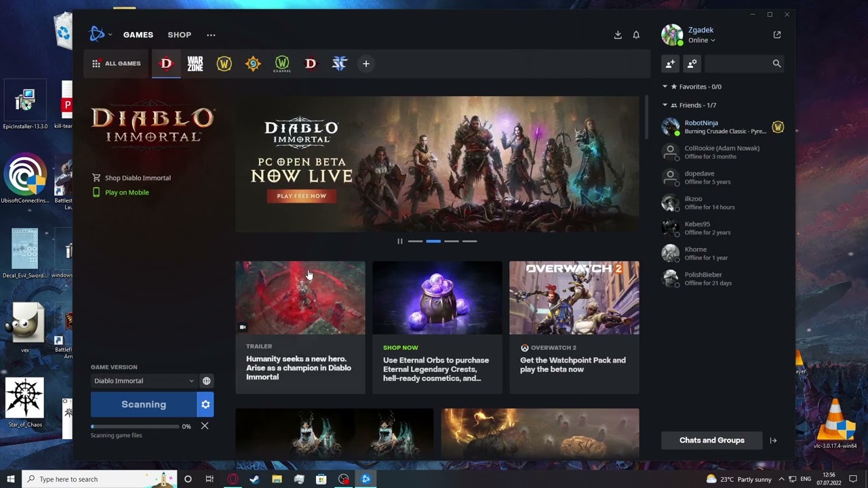Open Shop Diablo Immortal link
868x488 pixels.
click(x=132, y=178)
